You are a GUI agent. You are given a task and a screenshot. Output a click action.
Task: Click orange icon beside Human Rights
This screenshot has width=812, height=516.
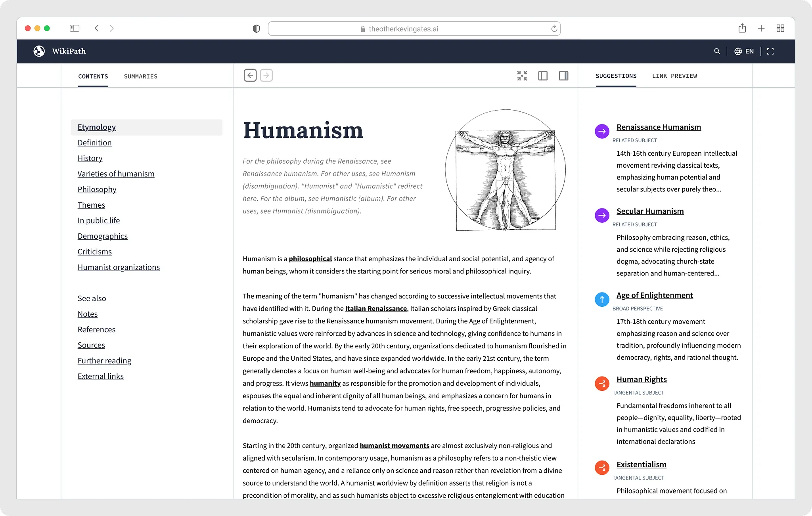coord(602,383)
